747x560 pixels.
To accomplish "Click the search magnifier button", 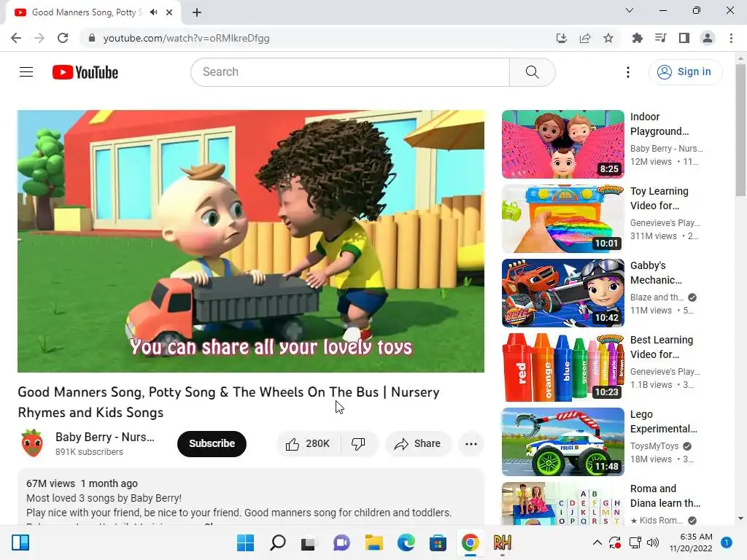I will pos(532,72).
